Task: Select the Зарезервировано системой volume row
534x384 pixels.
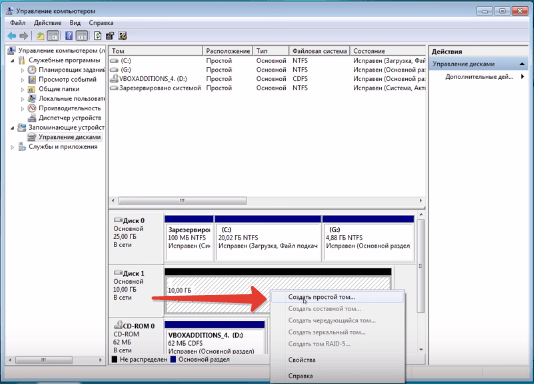Action: coord(267,88)
